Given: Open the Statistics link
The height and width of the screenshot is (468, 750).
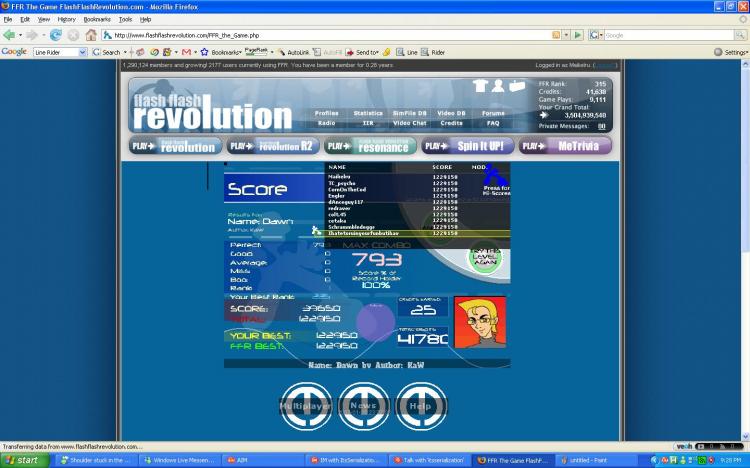Looking at the screenshot, I should (x=368, y=113).
